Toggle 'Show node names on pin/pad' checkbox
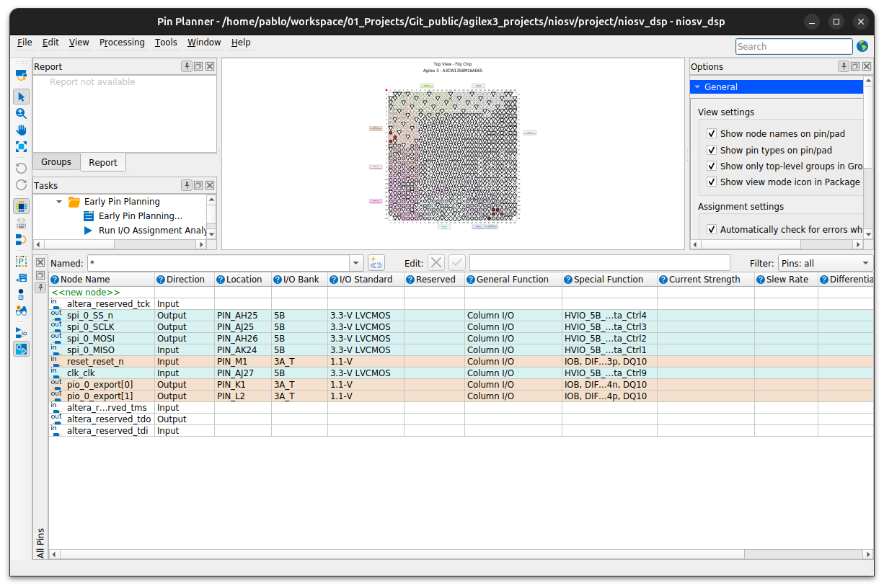 click(712, 134)
